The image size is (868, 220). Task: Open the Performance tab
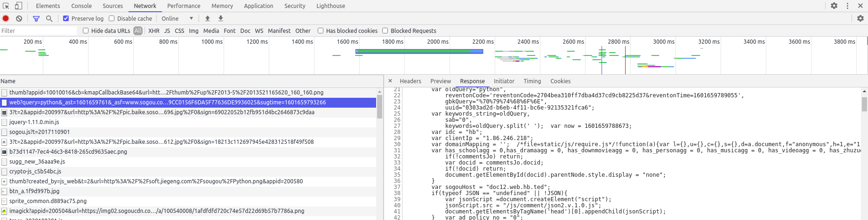[184, 6]
